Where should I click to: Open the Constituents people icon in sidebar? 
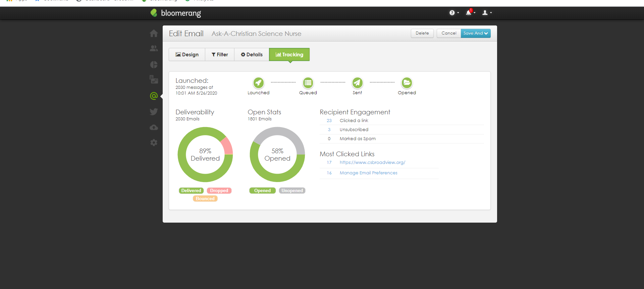pos(154,49)
